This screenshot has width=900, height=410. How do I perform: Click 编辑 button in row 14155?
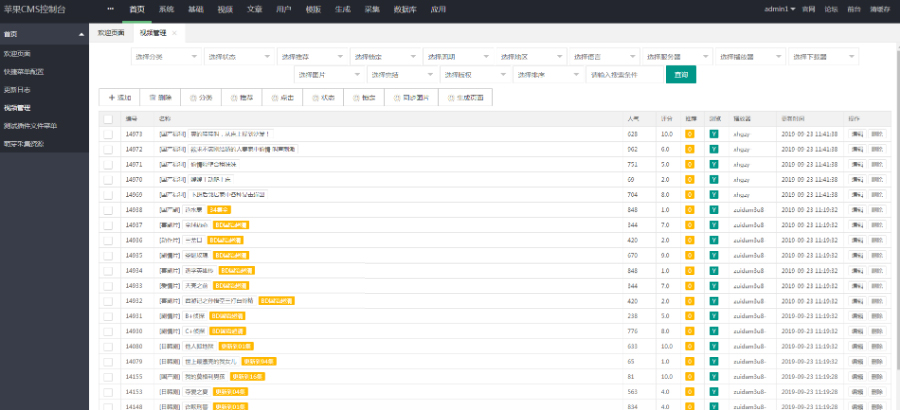coord(857,377)
